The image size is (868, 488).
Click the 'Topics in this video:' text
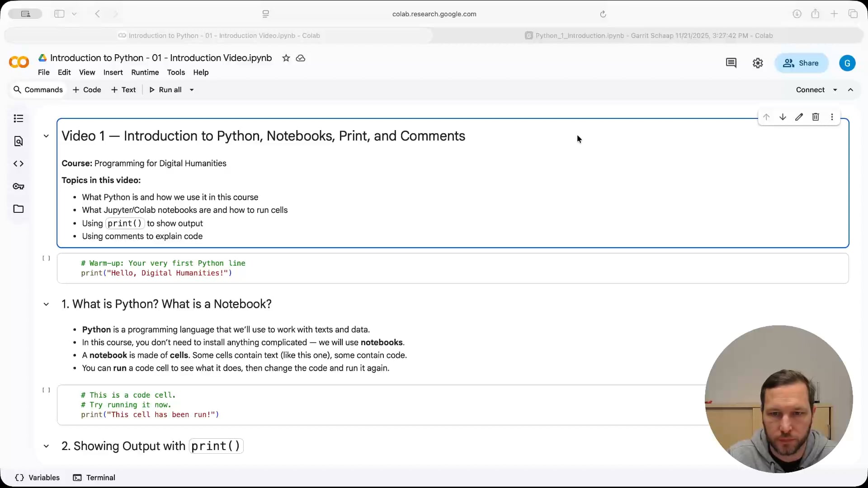pos(101,180)
